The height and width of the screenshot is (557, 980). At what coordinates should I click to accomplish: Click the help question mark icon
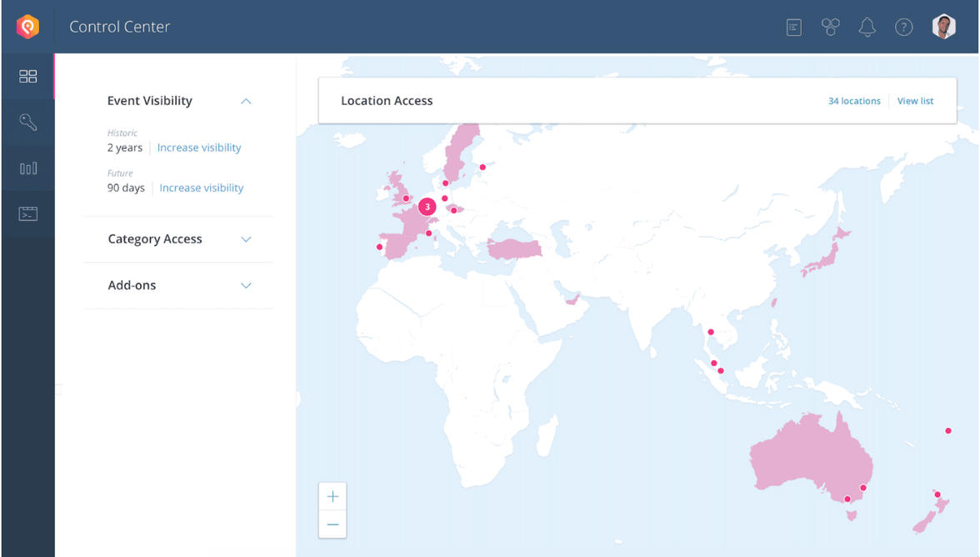(x=903, y=27)
